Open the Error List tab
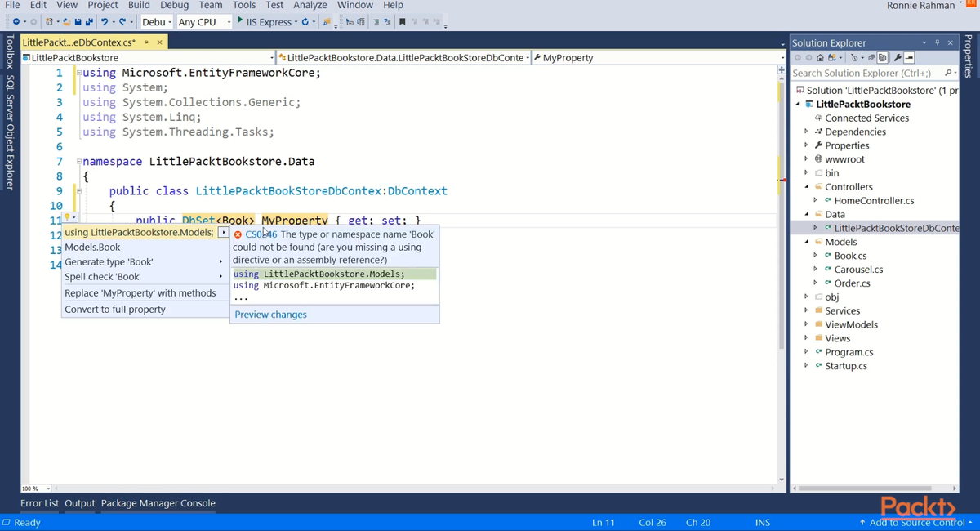The width and height of the screenshot is (980, 531). click(39, 503)
